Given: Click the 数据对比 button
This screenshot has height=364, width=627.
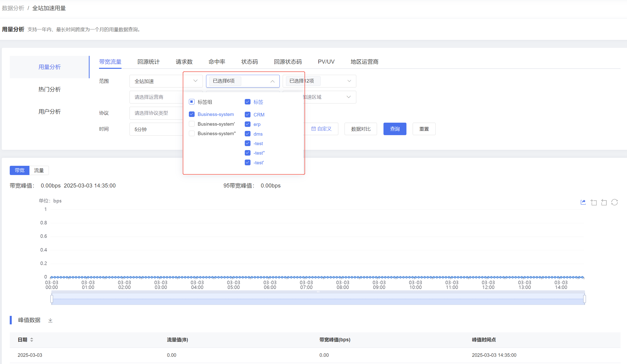Looking at the screenshot, I should click(361, 129).
